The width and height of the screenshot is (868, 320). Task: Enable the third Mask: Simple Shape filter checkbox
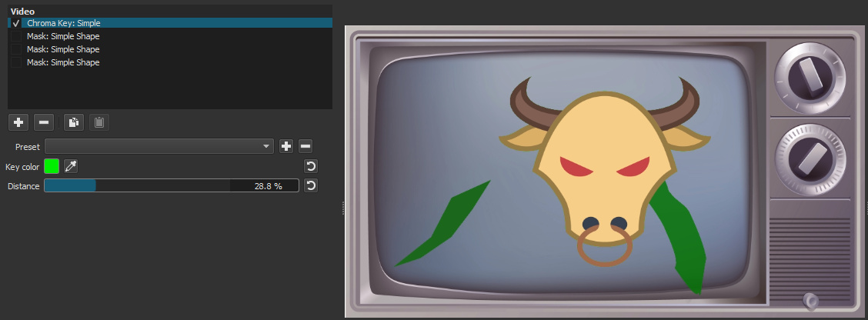tap(16, 62)
